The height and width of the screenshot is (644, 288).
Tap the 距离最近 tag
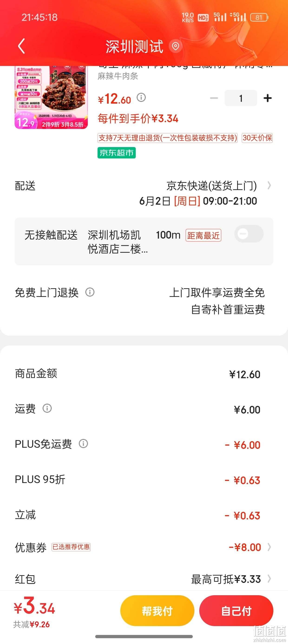click(x=203, y=235)
